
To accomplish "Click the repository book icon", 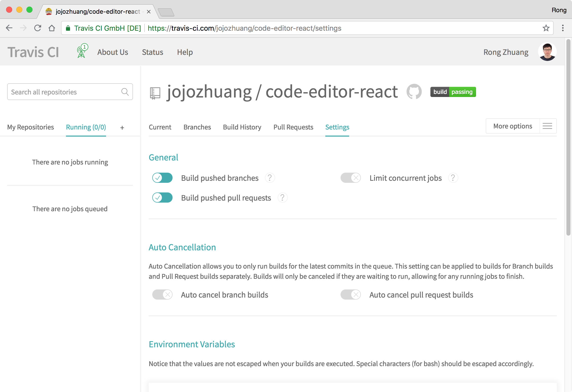I will click(x=155, y=93).
